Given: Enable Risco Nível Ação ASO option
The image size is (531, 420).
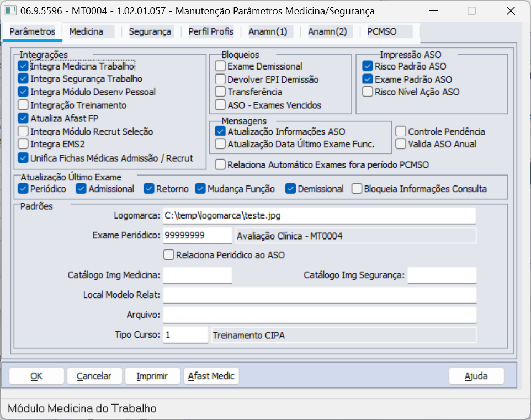Looking at the screenshot, I should click(x=368, y=92).
